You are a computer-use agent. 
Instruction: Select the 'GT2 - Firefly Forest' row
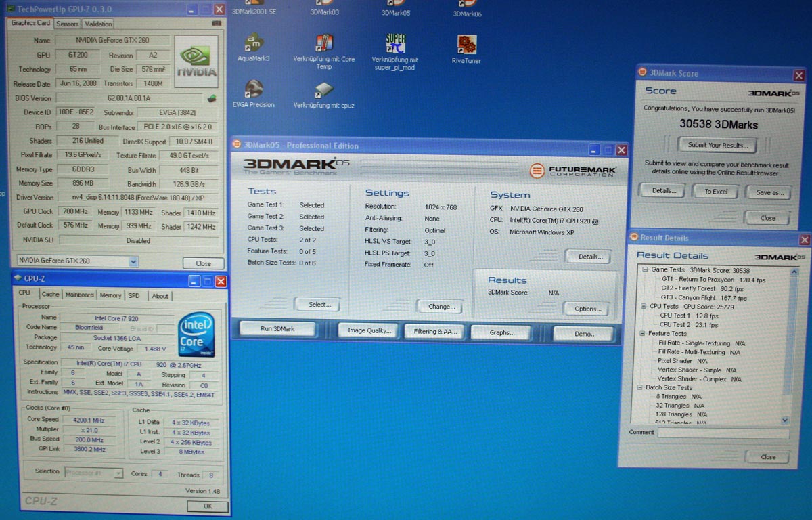[703, 288]
